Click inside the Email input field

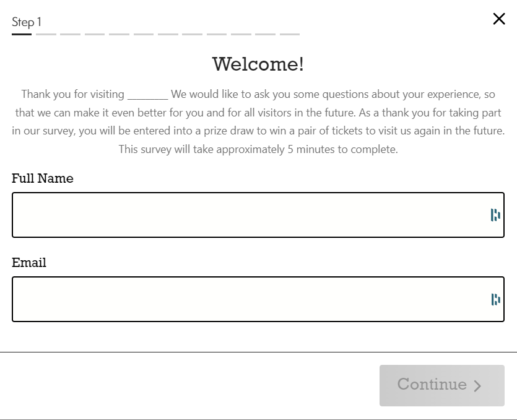(248, 299)
